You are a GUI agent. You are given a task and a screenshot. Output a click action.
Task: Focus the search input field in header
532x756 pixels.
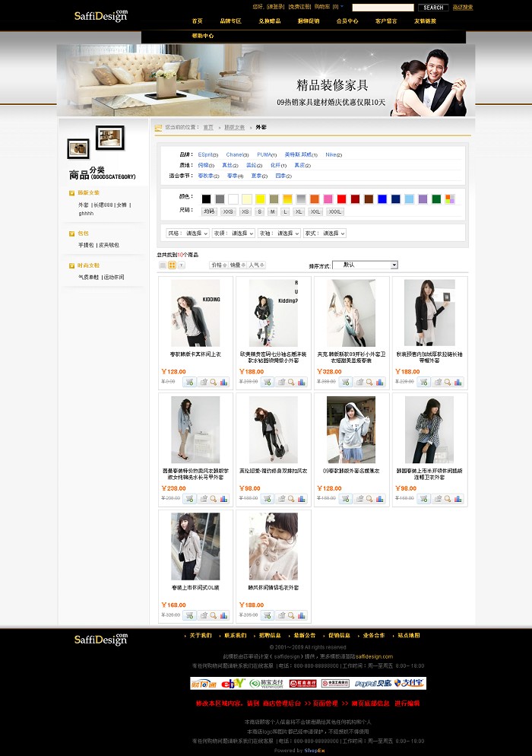pos(383,8)
